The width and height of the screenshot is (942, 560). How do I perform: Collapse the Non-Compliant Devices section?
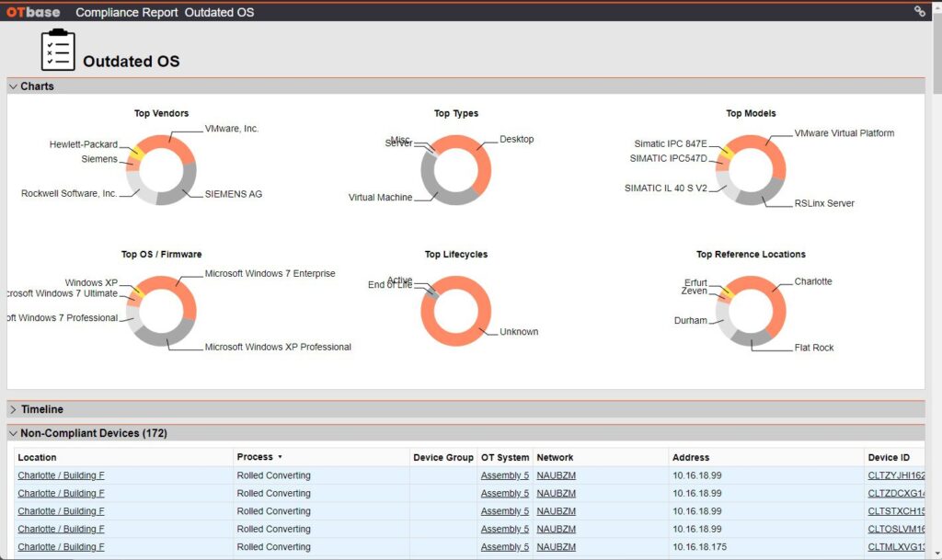(14, 433)
